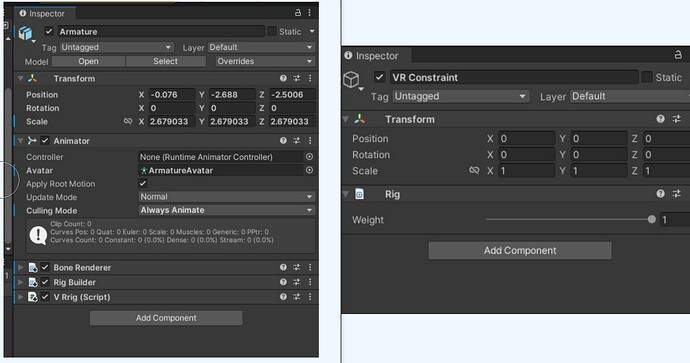This screenshot has height=363, width=690.
Task: Edit Rig Weight value field
Action: tap(675, 220)
